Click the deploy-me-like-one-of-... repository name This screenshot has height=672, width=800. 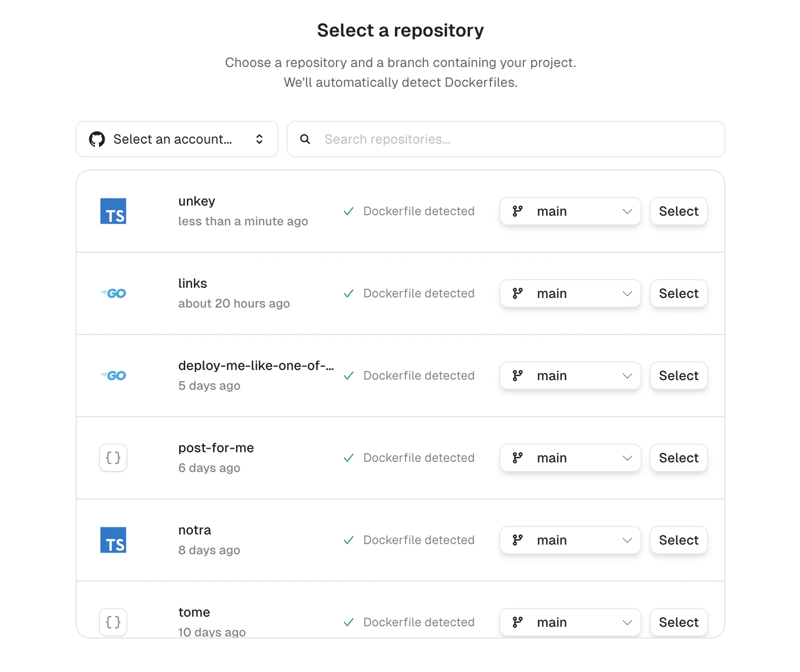(x=256, y=365)
